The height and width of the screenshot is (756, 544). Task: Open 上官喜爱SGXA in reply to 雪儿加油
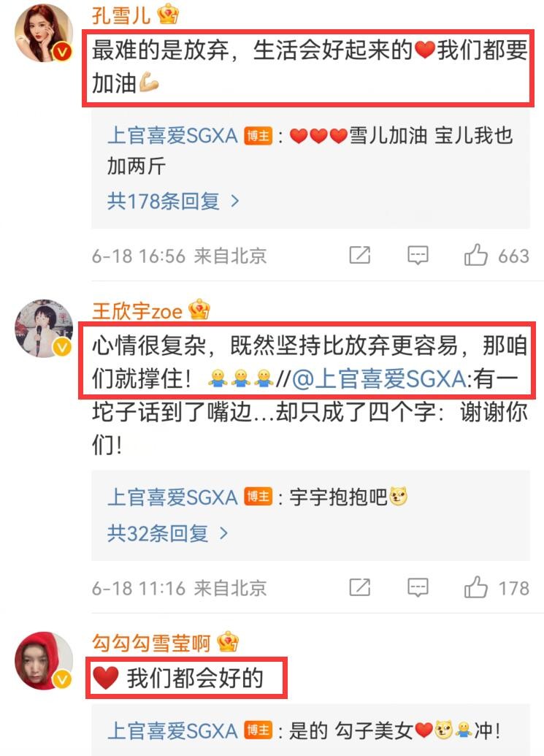coord(172,135)
